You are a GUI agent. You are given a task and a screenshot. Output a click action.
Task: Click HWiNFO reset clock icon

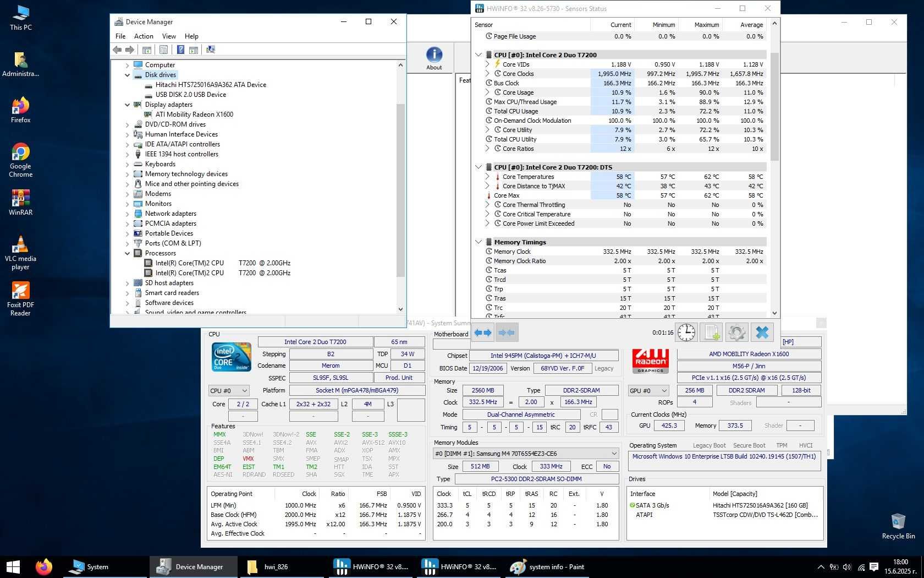[x=686, y=332]
